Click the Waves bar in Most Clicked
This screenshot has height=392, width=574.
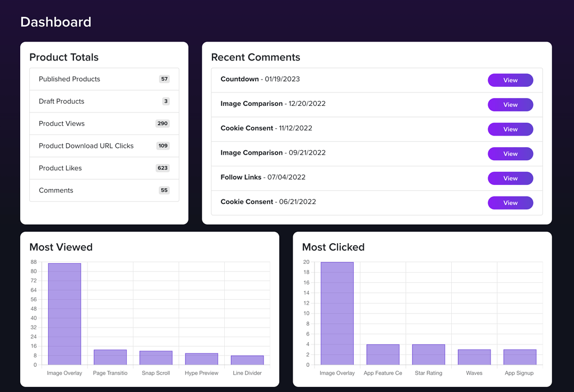[474, 357]
